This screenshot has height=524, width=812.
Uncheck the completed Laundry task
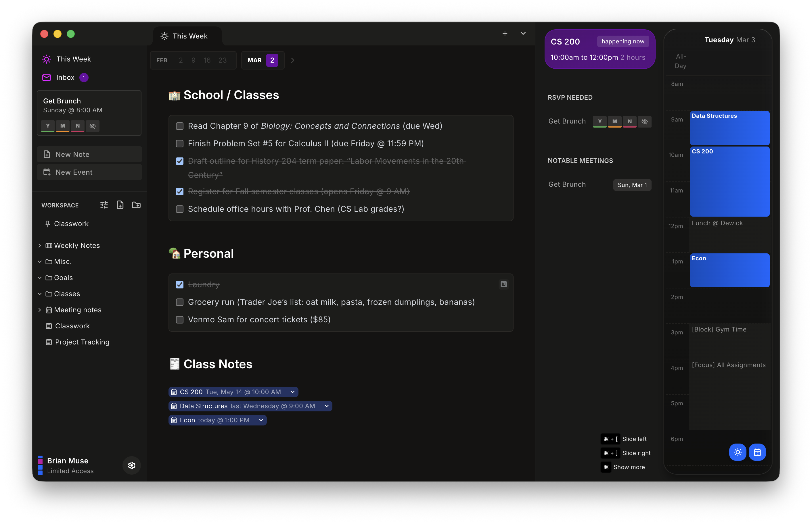180,285
